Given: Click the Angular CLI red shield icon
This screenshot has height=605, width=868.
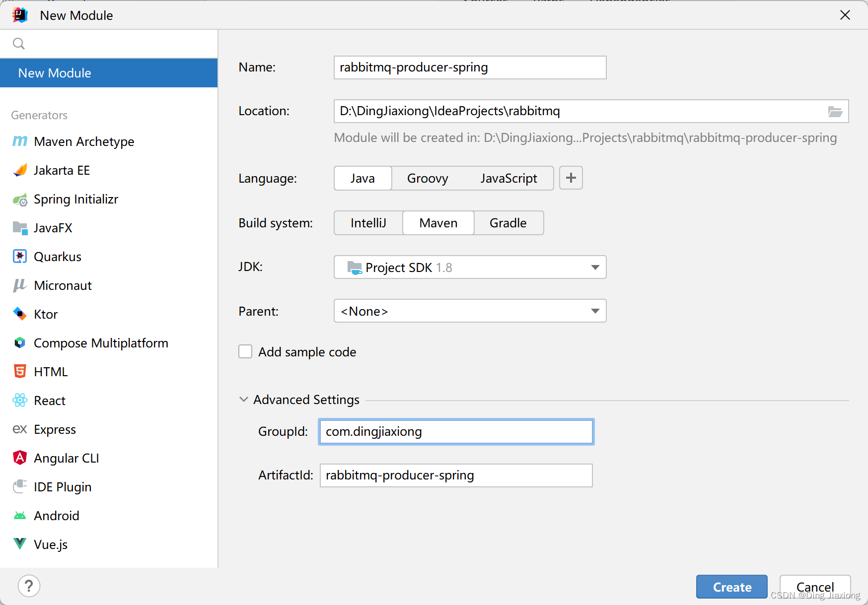Looking at the screenshot, I should coord(20,458).
